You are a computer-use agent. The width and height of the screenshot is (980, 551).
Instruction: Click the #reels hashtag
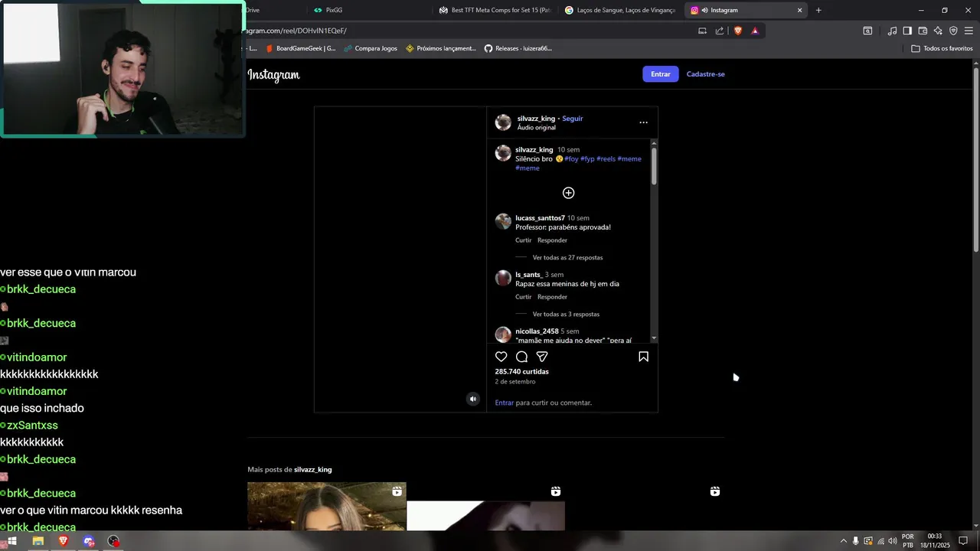[606, 159]
